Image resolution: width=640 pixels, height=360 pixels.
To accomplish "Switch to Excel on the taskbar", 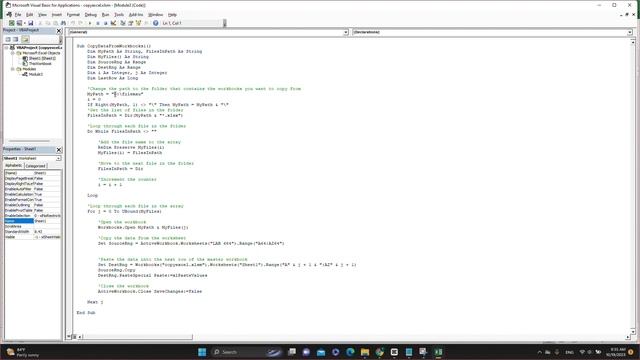I will (x=438, y=352).
